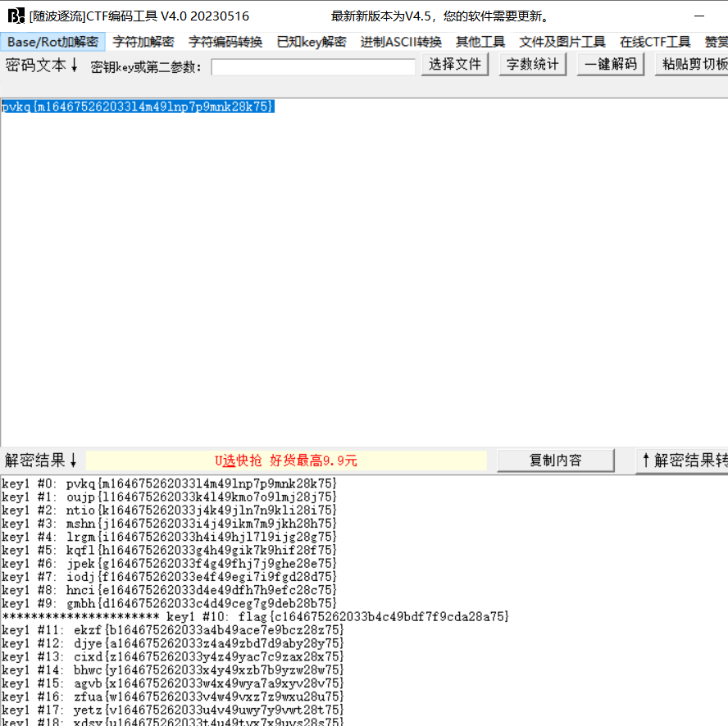Run 字数统计 on the text
Screen dimensions: 728x726
(x=532, y=63)
